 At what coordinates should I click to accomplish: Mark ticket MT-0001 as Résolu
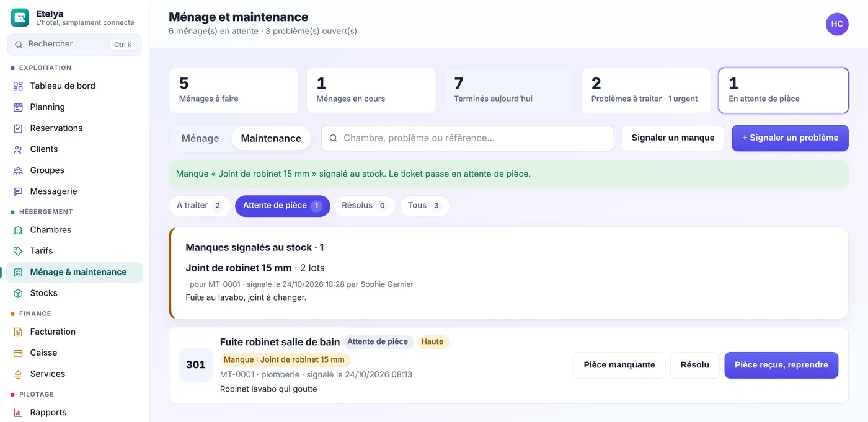coord(695,365)
